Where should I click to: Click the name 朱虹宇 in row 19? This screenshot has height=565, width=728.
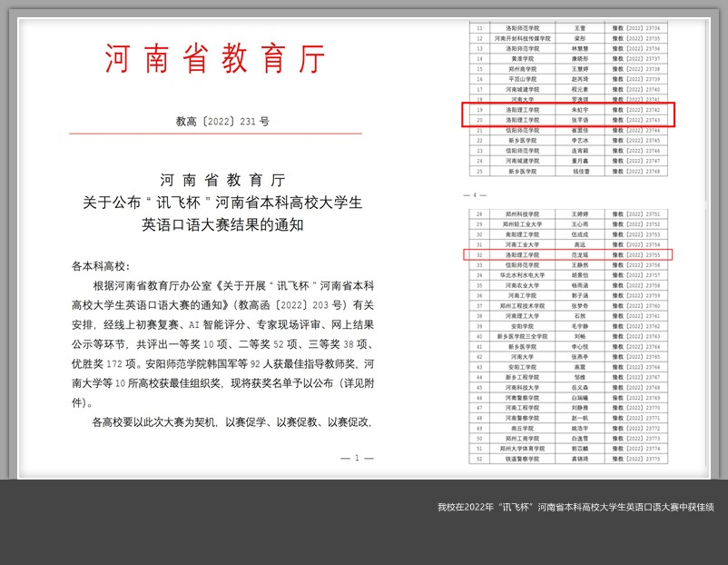[580, 109]
